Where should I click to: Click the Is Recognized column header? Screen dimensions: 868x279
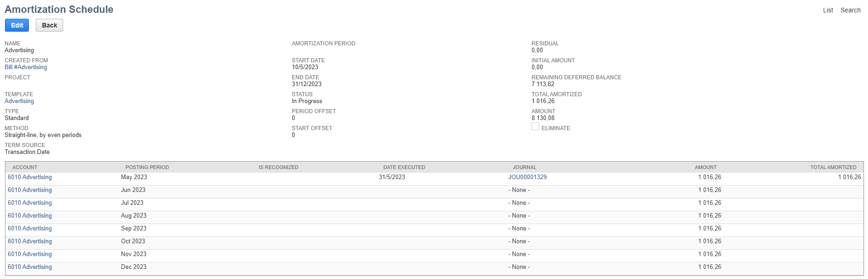[x=278, y=167]
